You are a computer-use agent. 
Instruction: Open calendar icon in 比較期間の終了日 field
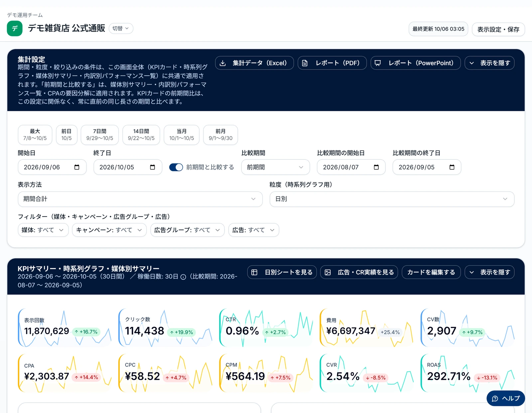[452, 167]
